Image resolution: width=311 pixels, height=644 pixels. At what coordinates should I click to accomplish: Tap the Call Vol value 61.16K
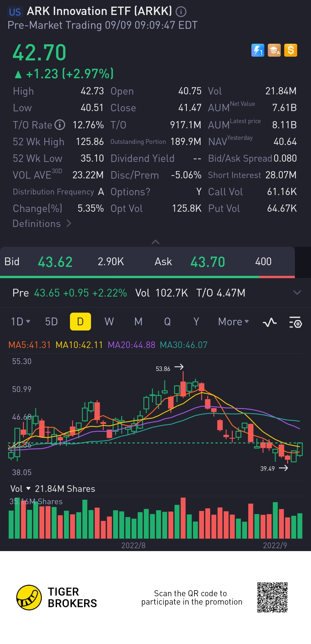tap(282, 192)
